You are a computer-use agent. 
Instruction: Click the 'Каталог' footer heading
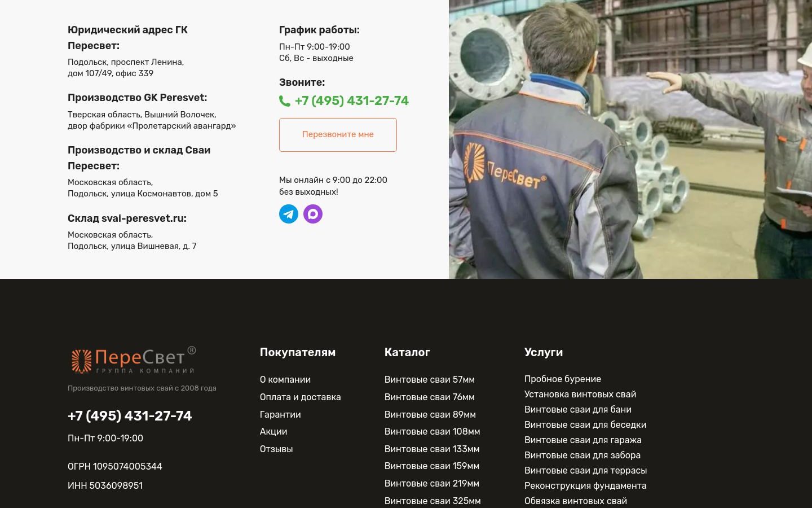click(407, 352)
